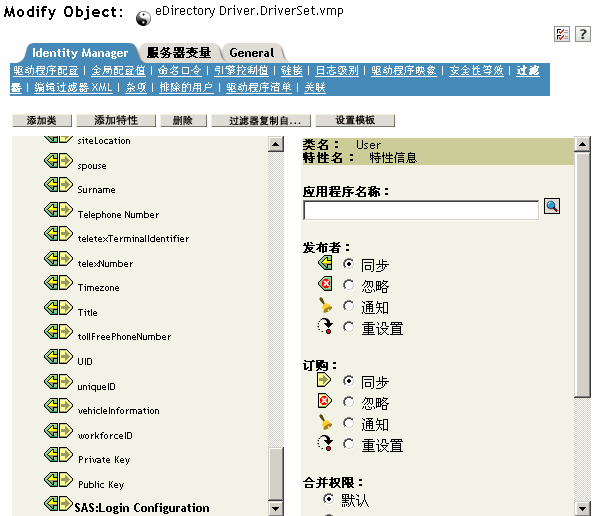This screenshot has width=594, height=516.
Task: Select SAS:Login Configuration attribute
Action: point(142,507)
